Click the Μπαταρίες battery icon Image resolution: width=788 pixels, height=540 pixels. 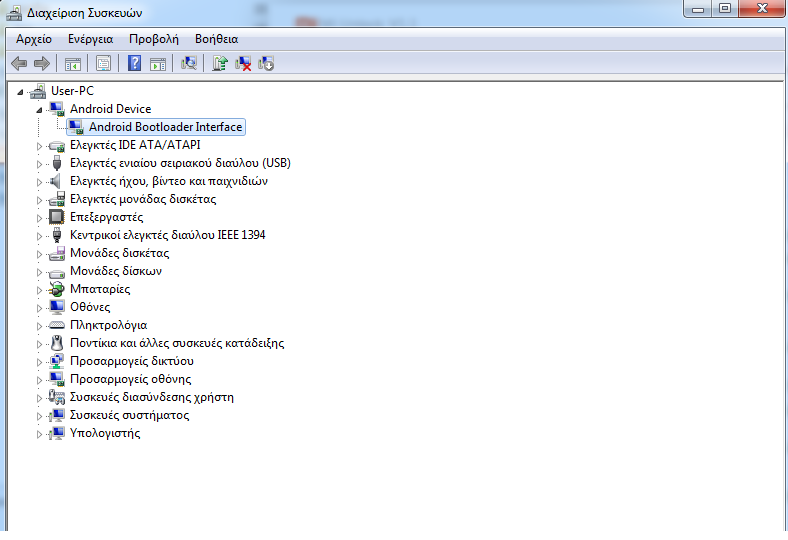[57, 289]
